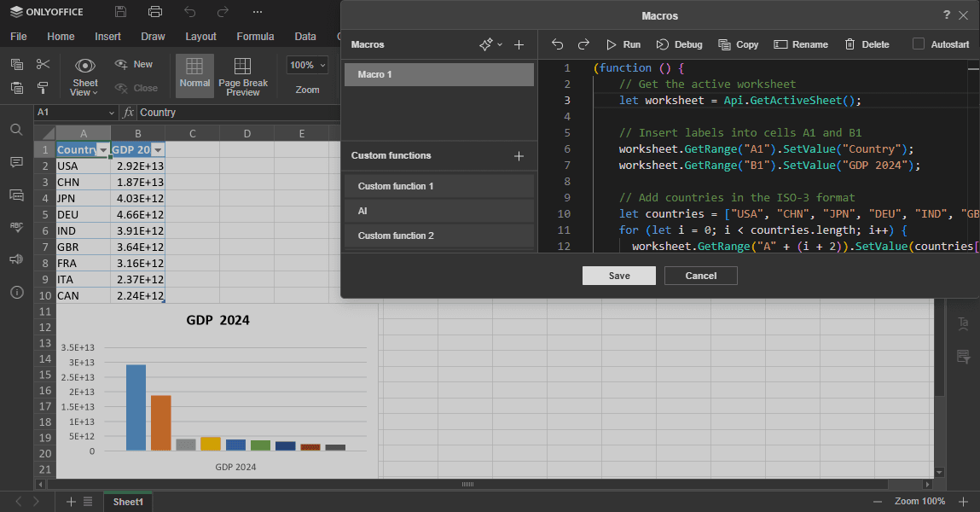This screenshot has height=512, width=980.
Task: Select Normal view mode
Action: [x=194, y=76]
